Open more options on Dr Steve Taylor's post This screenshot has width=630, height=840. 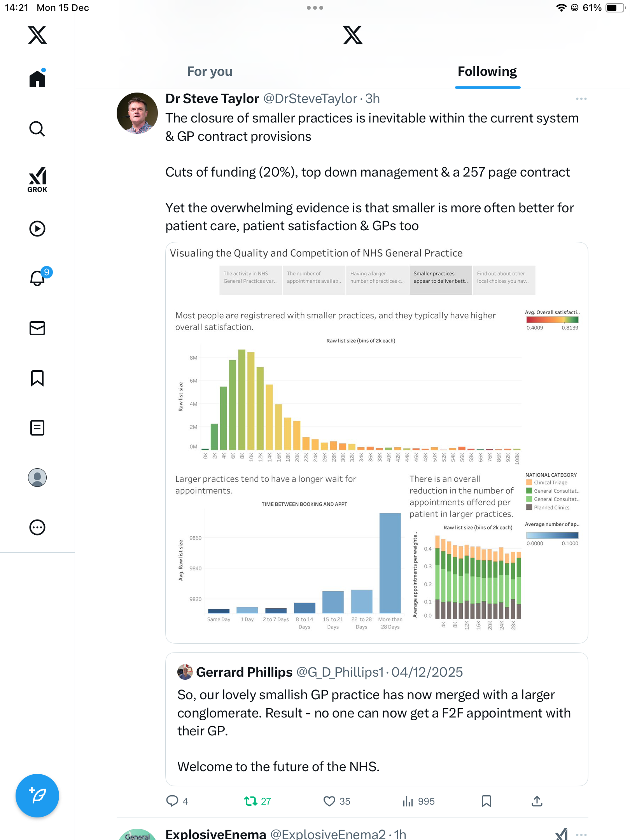581,99
